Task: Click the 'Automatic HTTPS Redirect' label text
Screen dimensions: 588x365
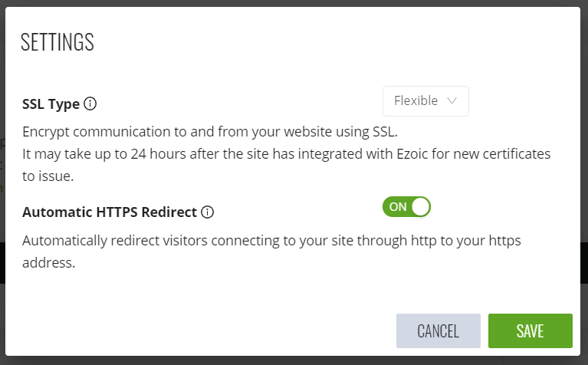Action: click(110, 212)
